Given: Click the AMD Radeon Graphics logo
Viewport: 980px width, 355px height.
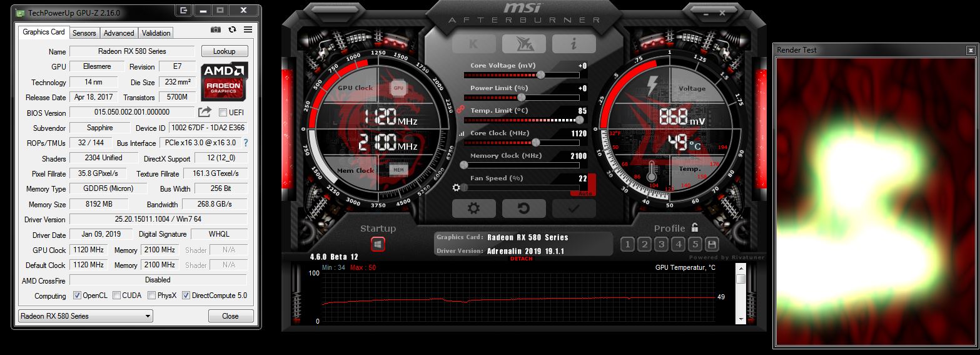Looking at the screenshot, I should coord(225,81).
